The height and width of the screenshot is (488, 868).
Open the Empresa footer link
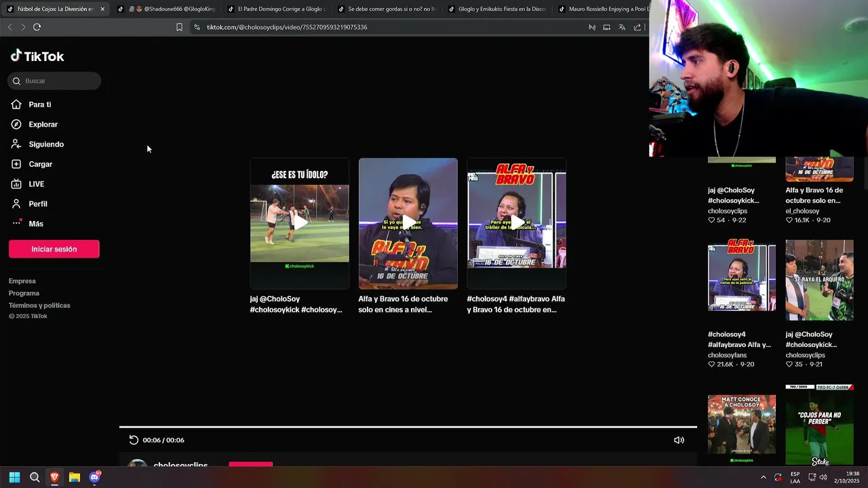point(22,281)
